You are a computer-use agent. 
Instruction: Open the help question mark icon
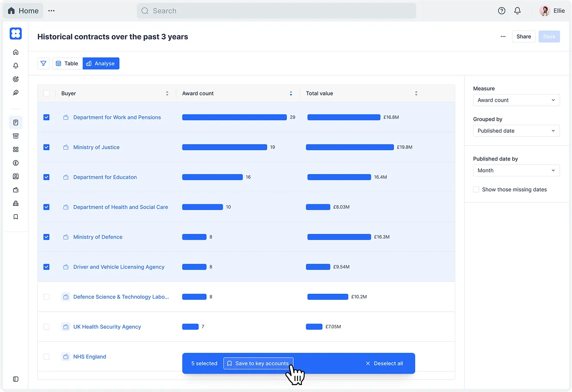502,11
